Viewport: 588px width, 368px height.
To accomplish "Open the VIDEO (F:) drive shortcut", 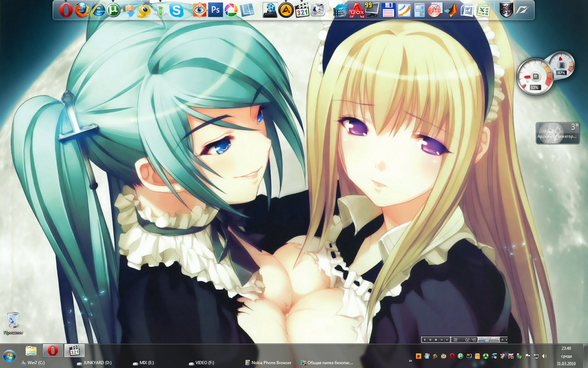I will point(201,363).
